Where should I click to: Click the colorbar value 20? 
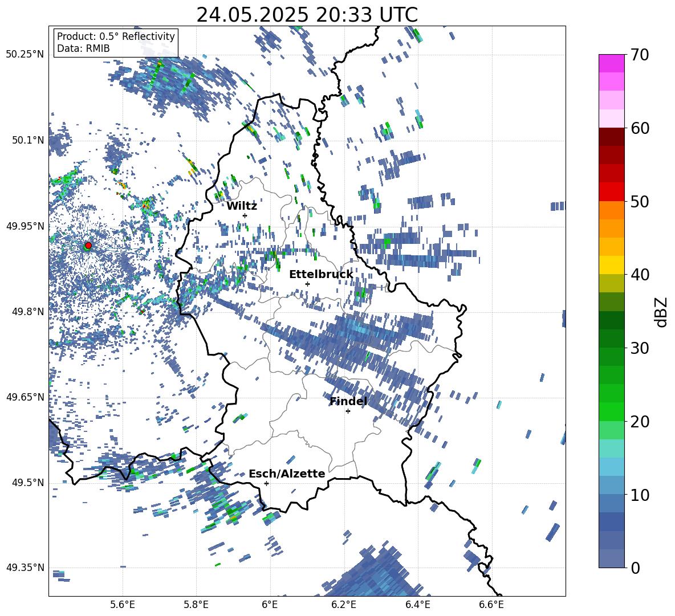point(639,421)
